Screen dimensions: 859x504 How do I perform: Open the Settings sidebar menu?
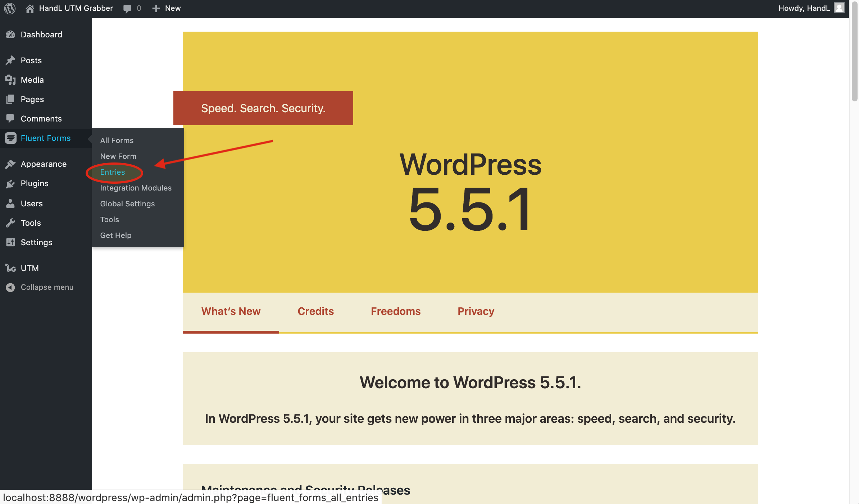[36, 242]
